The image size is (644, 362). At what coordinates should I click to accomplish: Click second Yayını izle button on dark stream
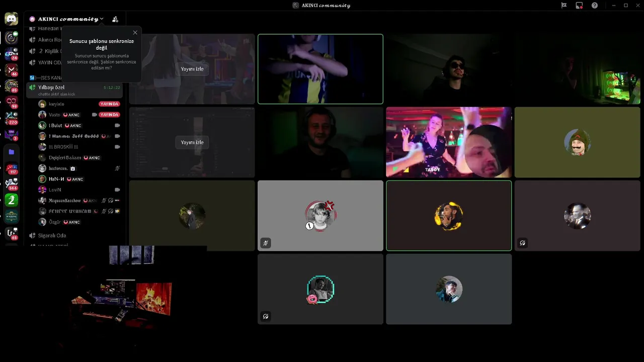coord(192,142)
